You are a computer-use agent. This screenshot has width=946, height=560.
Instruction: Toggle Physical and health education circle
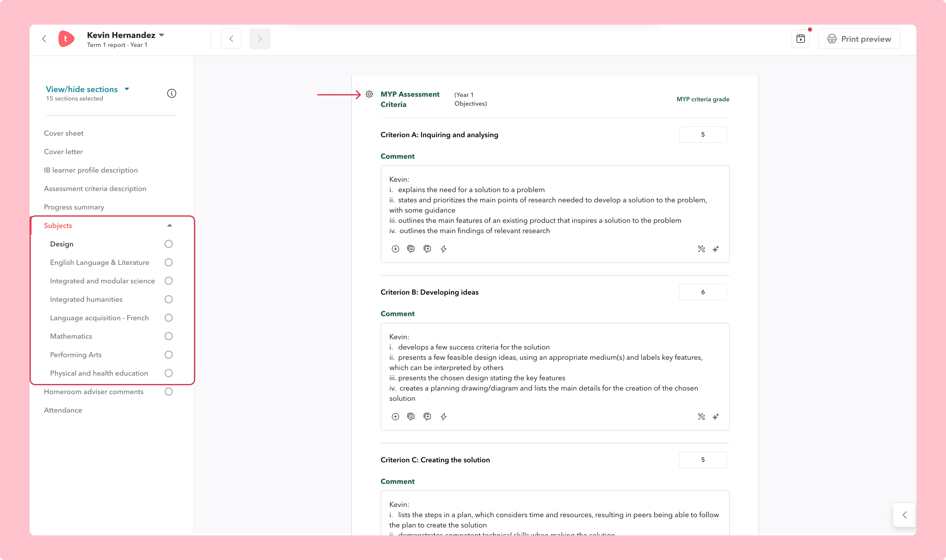(x=168, y=373)
